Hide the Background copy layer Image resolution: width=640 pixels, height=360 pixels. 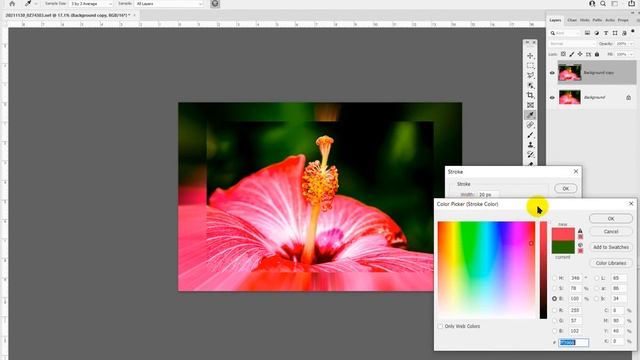[552, 73]
